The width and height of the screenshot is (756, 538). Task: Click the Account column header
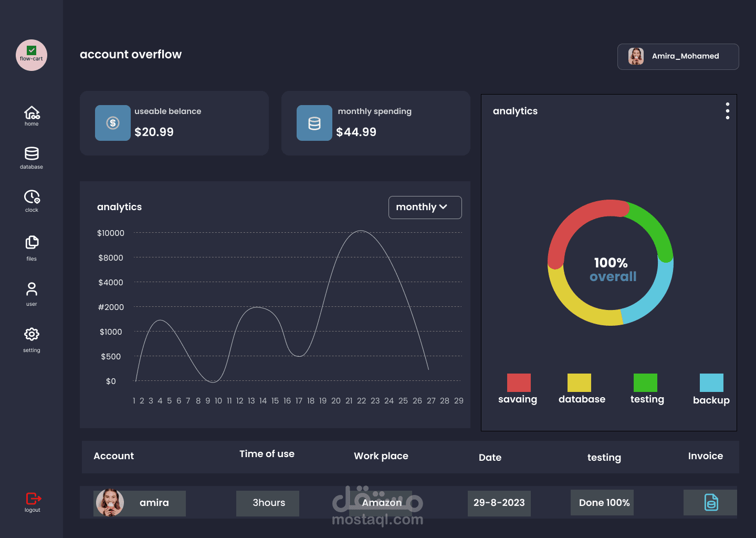point(113,456)
